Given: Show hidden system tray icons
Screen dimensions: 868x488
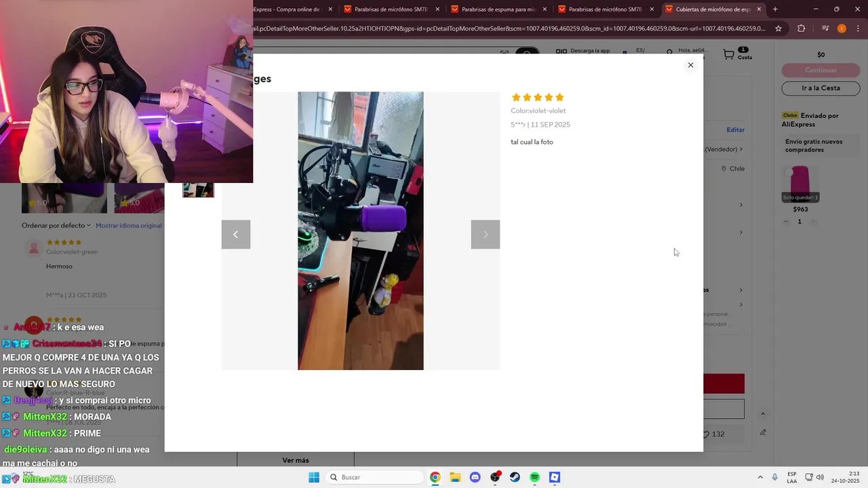Looking at the screenshot, I should click(x=759, y=477).
